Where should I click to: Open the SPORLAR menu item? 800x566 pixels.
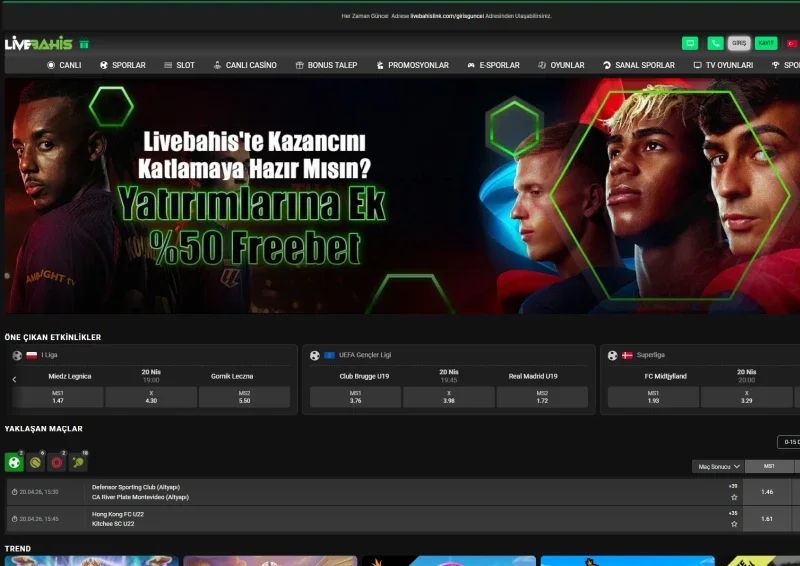pos(123,65)
